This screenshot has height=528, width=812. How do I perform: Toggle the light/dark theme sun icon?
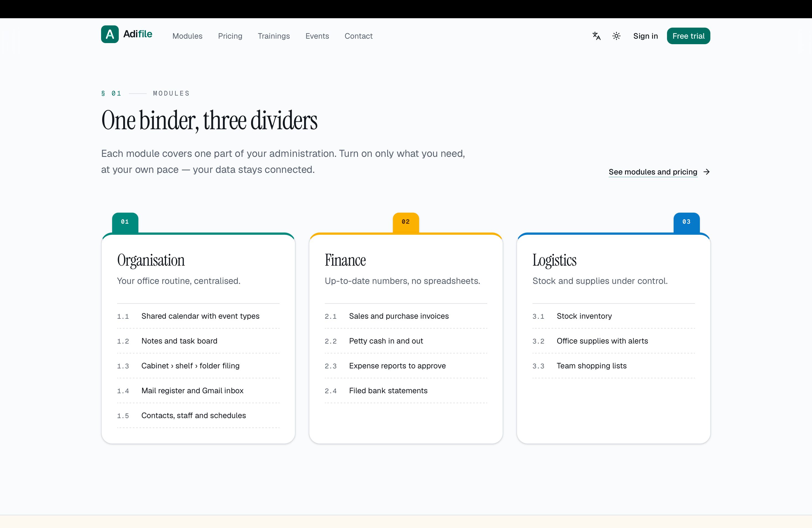(616, 36)
